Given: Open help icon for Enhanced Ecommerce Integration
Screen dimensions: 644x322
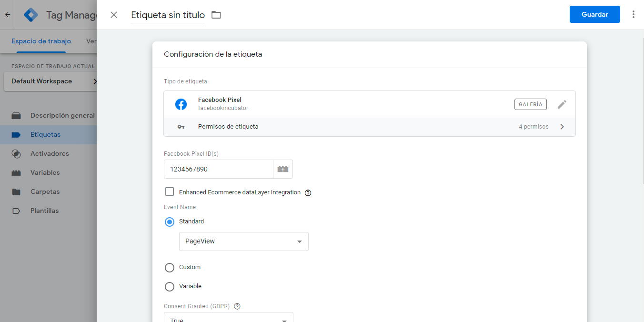Looking at the screenshot, I should [308, 193].
